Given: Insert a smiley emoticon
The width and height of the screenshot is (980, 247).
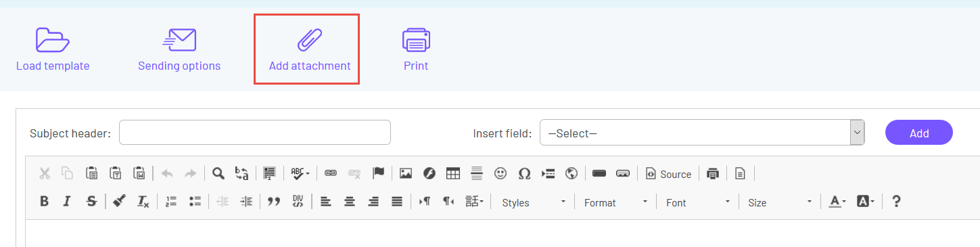Looking at the screenshot, I should (500, 174).
